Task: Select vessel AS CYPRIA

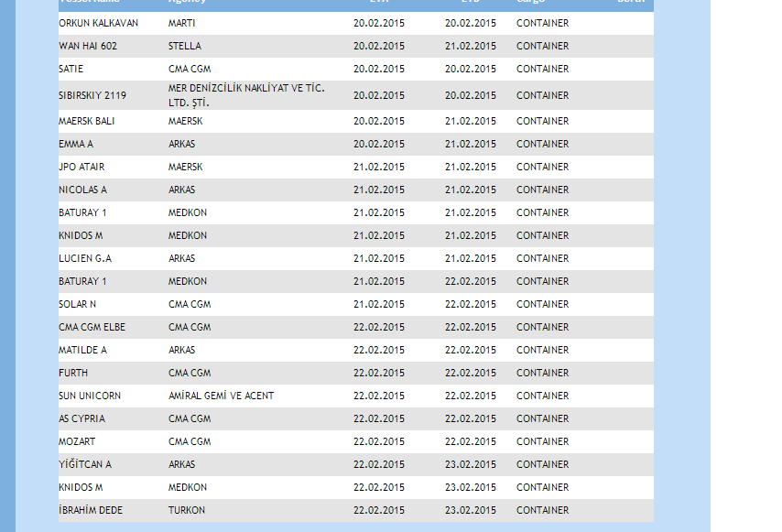Action: [81, 419]
